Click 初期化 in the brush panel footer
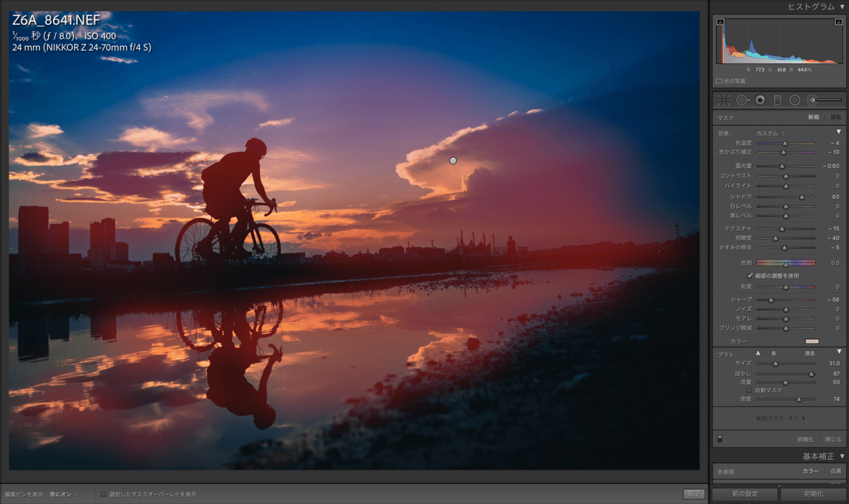 click(x=807, y=439)
